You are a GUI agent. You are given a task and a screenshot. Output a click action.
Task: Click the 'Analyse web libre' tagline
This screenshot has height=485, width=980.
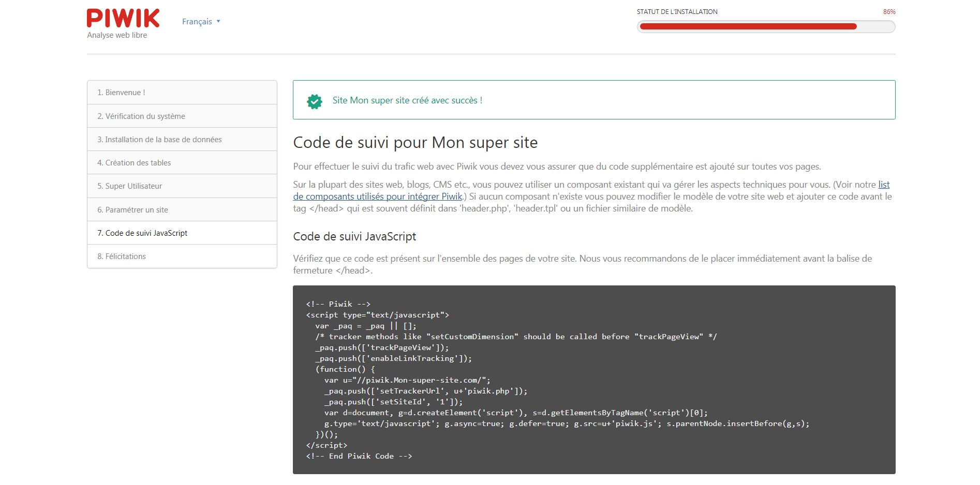pyautogui.click(x=117, y=35)
